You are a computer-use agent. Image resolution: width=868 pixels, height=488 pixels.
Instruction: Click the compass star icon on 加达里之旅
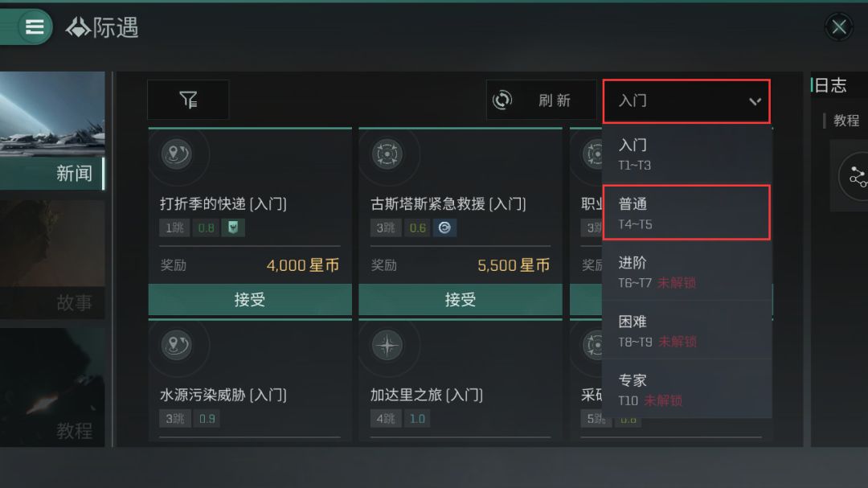coord(387,346)
